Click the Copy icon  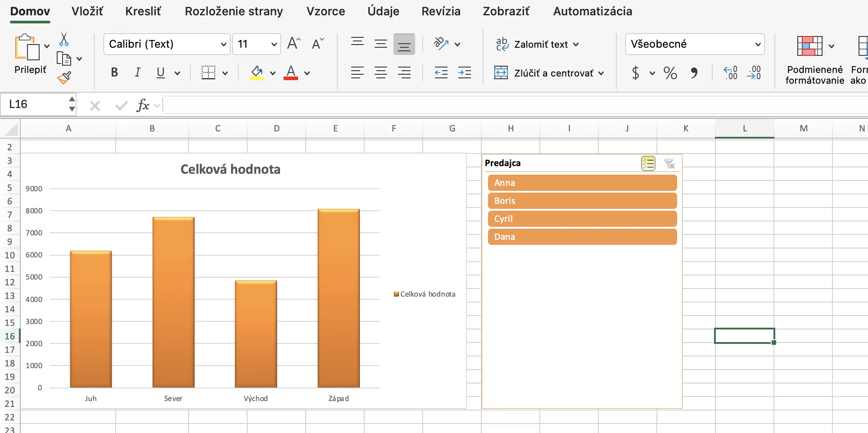(x=63, y=59)
